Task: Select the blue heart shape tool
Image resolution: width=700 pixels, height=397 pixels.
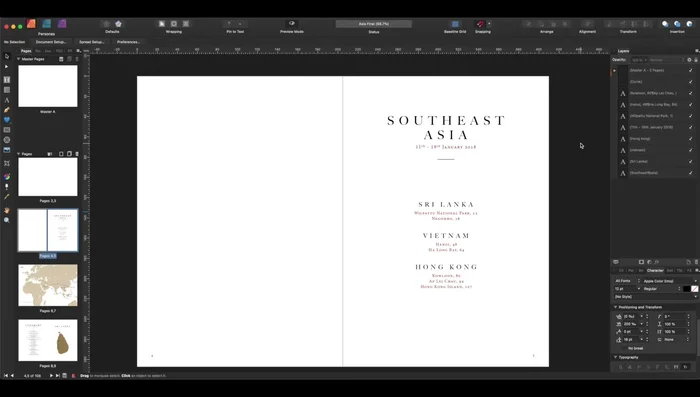Action: 7,120
